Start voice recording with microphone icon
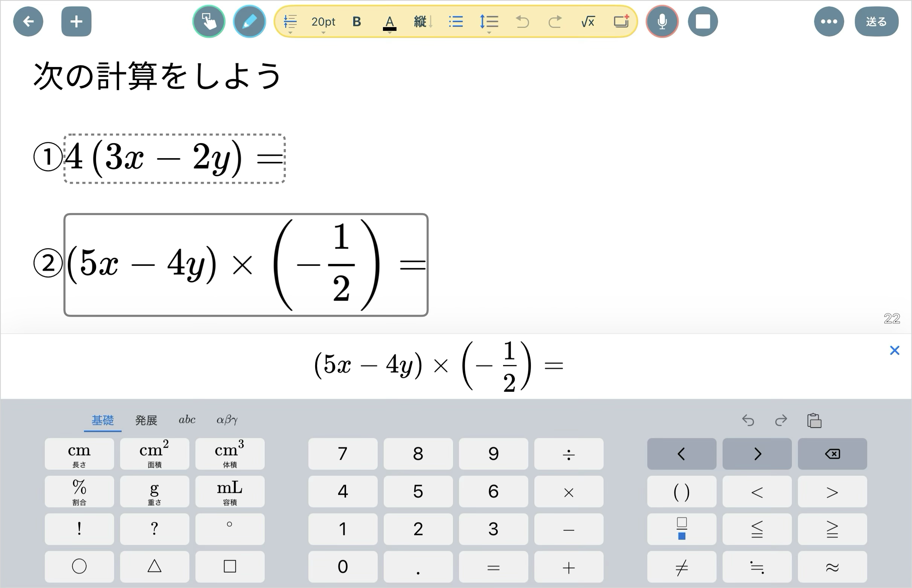The image size is (912, 588). 662,21
